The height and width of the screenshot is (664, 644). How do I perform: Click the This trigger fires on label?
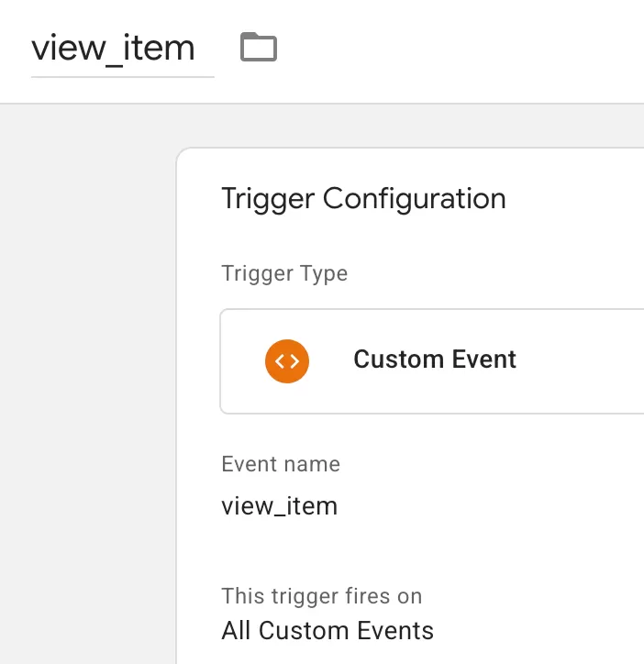point(322,596)
